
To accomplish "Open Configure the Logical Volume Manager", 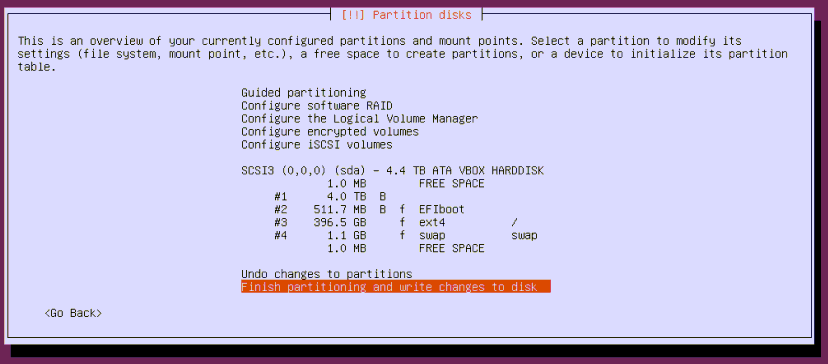I will coord(360,118).
